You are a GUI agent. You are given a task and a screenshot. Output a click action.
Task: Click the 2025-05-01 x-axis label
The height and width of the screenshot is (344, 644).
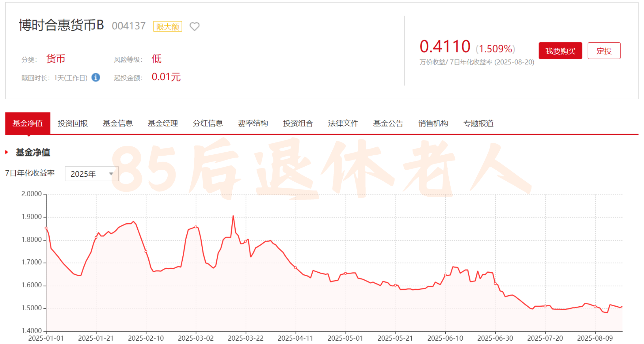[x=345, y=338]
